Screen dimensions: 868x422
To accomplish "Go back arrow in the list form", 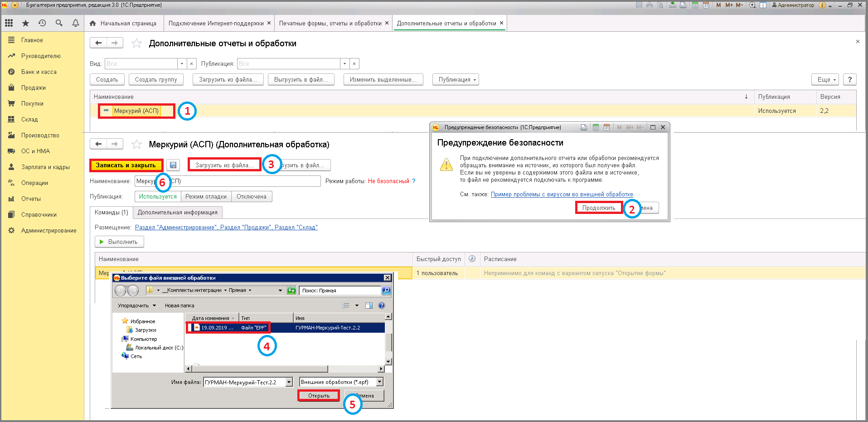I will [98, 43].
